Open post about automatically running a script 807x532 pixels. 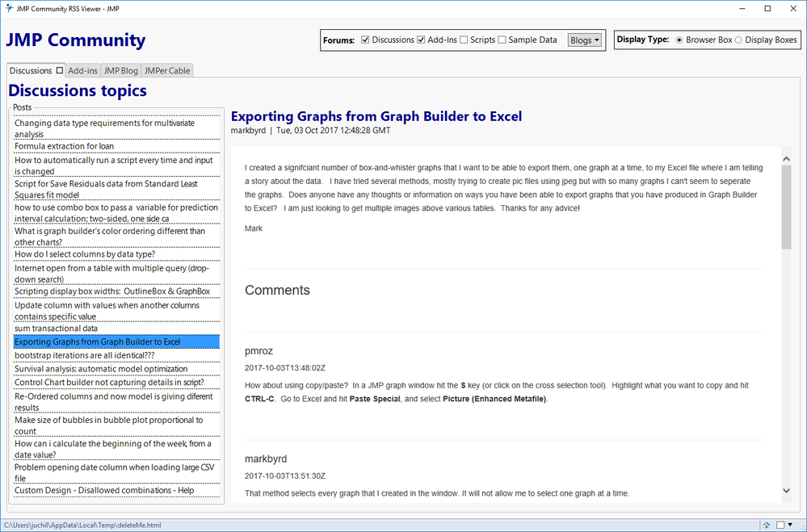(117, 165)
